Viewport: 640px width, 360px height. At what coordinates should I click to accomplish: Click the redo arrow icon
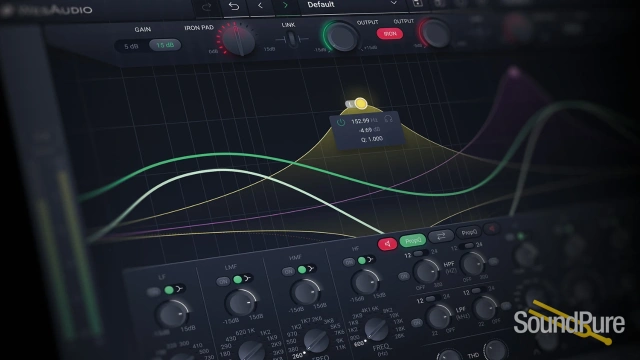207,7
